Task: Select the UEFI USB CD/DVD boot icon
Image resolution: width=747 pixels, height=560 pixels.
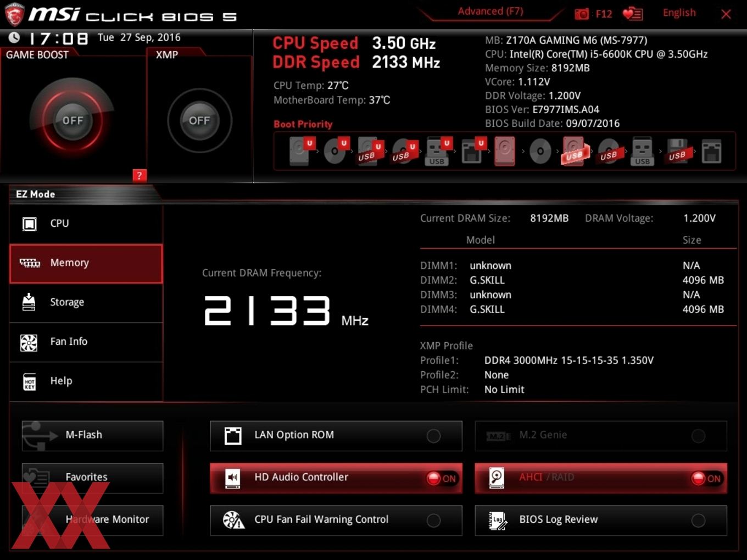Action: click(404, 151)
